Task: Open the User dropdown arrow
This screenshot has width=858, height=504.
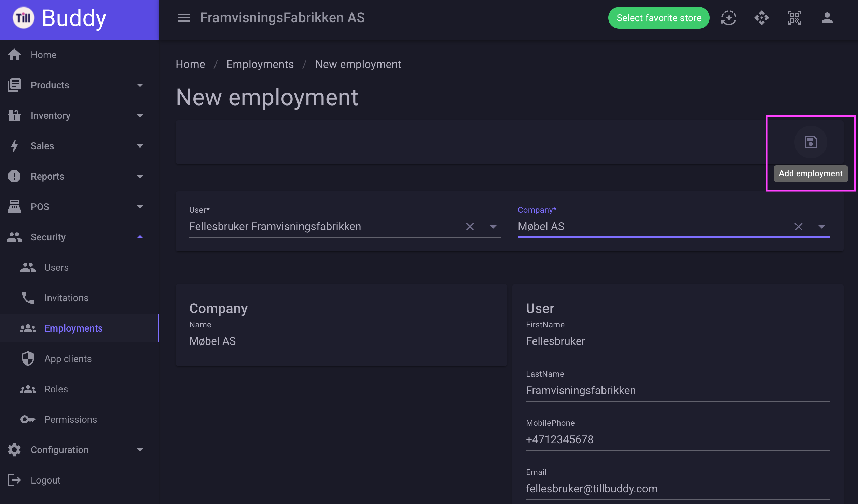Action: 493,227
